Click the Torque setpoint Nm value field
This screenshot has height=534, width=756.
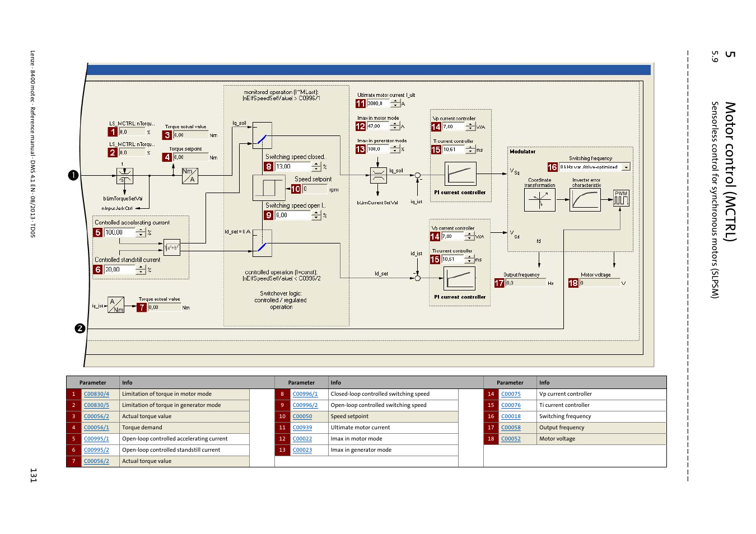[x=190, y=157]
